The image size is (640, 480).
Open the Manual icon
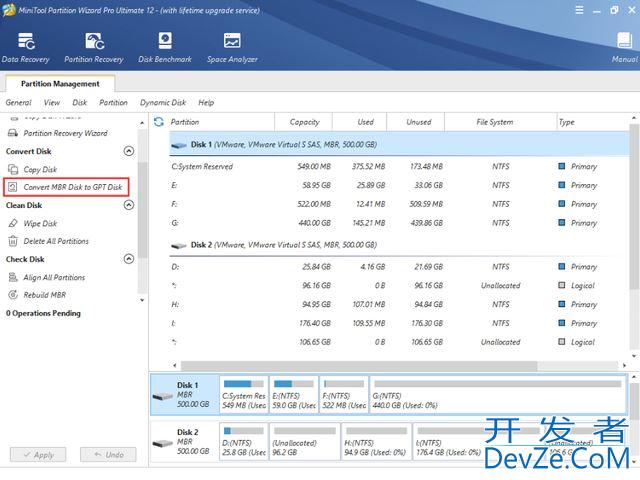click(624, 48)
